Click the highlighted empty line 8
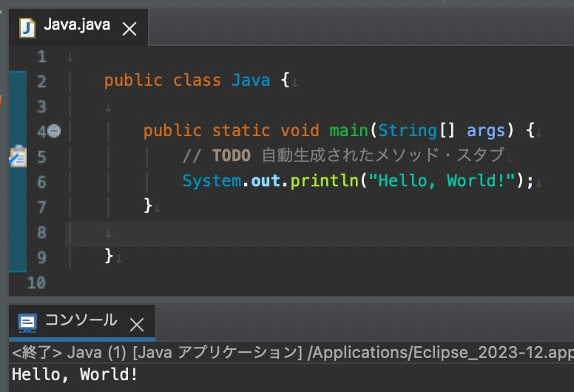The height and width of the screenshot is (392, 574). [320, 234]
